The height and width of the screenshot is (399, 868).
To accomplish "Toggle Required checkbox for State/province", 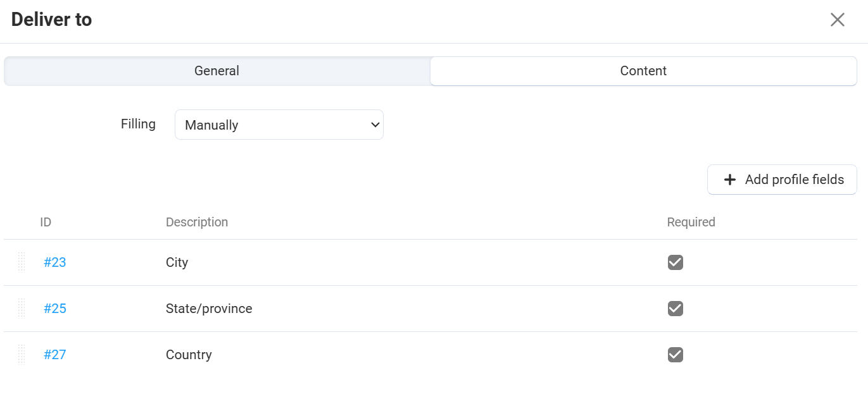I will (x=676, y=309).
